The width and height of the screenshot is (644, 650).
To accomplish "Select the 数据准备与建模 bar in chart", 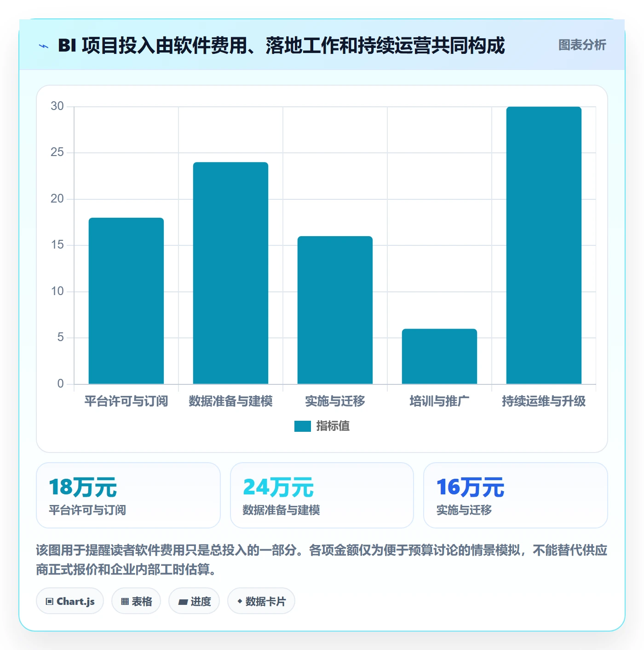I will coord(230,273).
